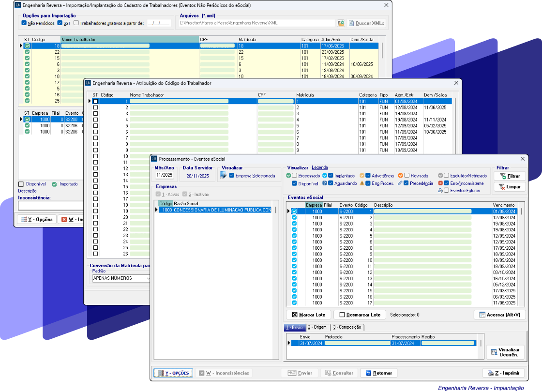Switch to the 2 - Origem tab
Screen dimensions: 542x392
[317, 328]
